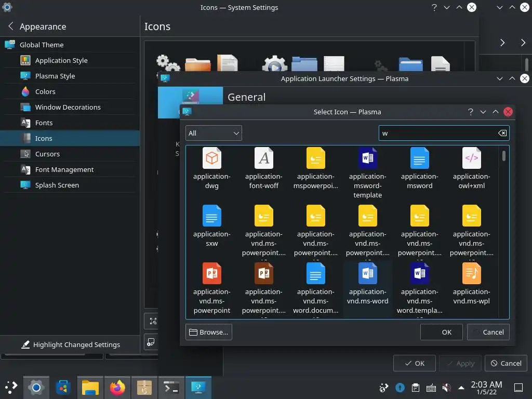
Task: Cancel the Select Icon dialog
Action: (x=488, y=332)
